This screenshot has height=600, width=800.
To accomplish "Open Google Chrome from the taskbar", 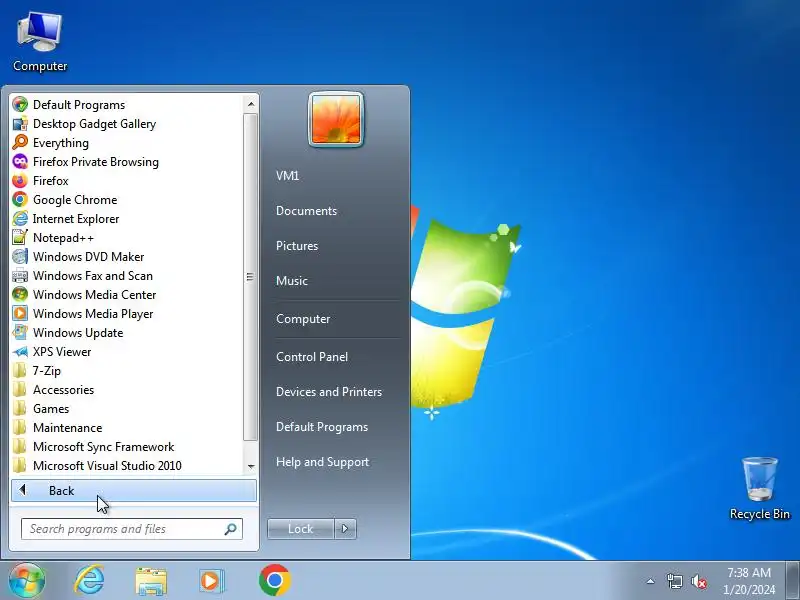I will 275,581.
